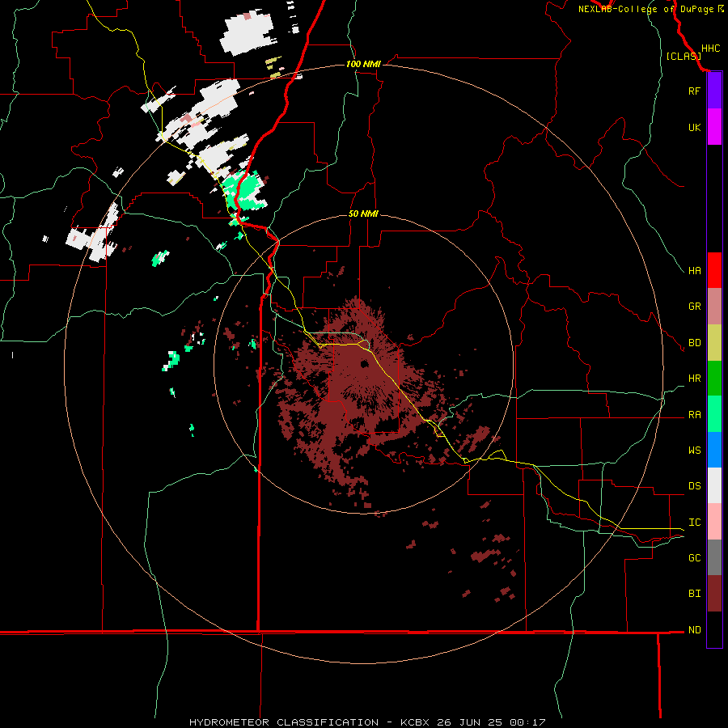Click the brown BI legend swatch
This screenshot has width=728, height=728.
714,594
